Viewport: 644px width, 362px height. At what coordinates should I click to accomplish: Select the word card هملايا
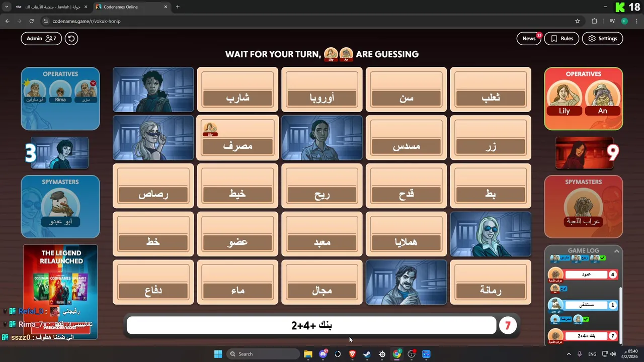tap(406, 234)
